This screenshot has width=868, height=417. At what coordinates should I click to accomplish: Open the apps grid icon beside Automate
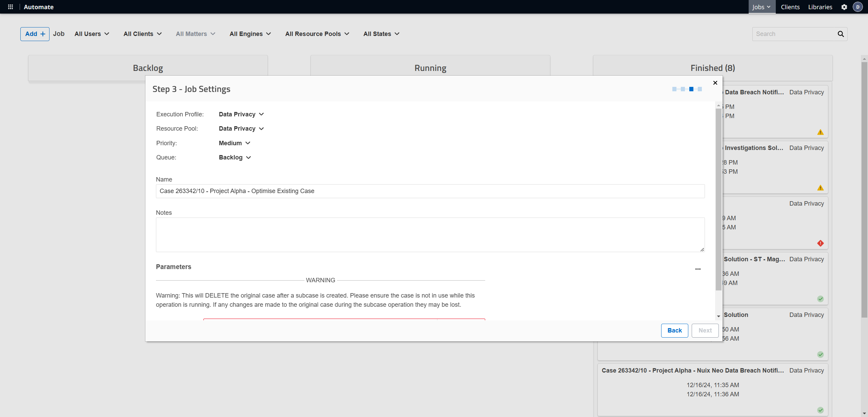(x=11, y=7)
